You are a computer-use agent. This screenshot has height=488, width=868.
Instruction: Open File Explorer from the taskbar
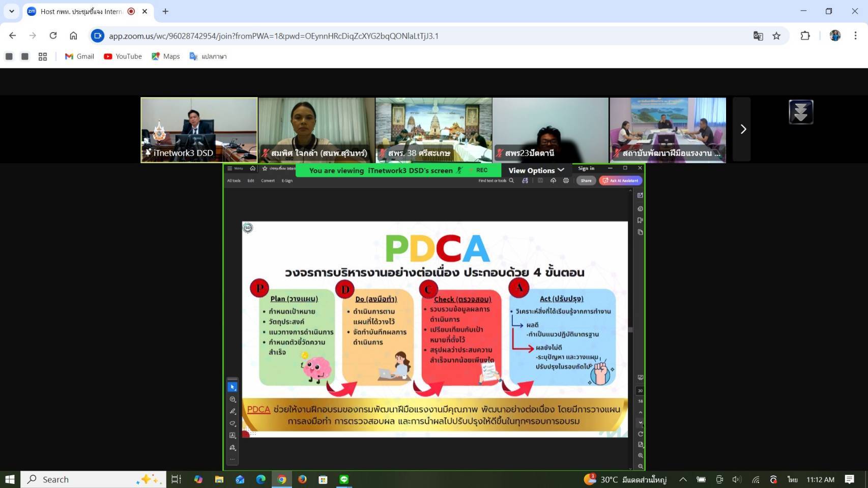(219, 479)
